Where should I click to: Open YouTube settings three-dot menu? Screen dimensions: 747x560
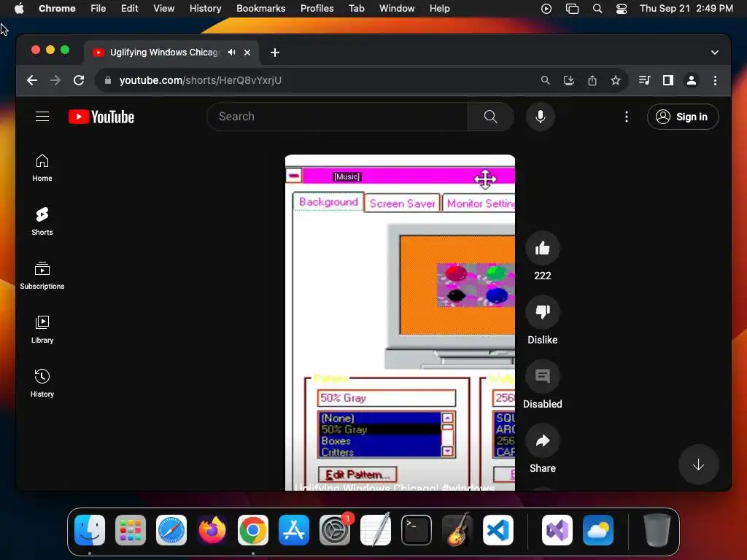(627, 117)
